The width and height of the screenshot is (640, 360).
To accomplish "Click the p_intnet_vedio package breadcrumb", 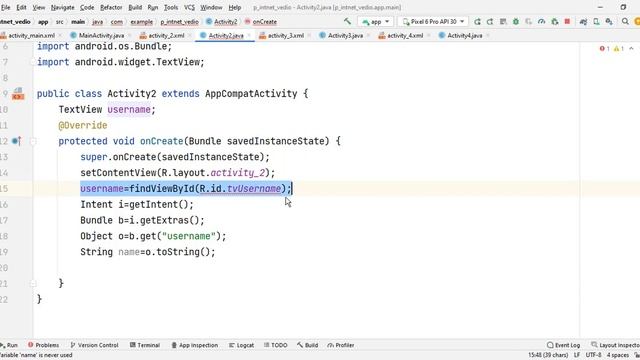I will coord(179,22).
